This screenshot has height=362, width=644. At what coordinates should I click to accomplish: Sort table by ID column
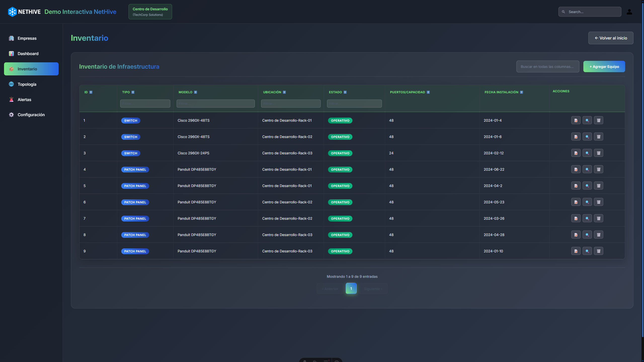tap(91, 92)
